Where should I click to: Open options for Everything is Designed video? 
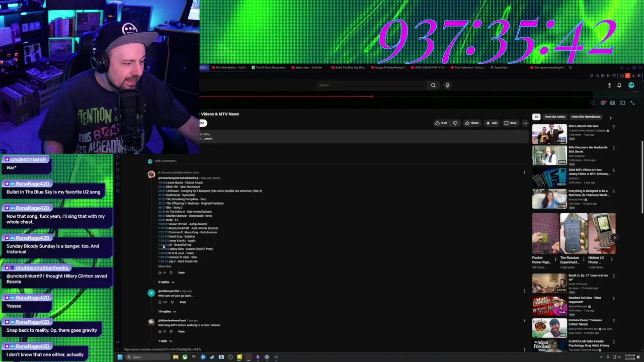click(614, 192)
